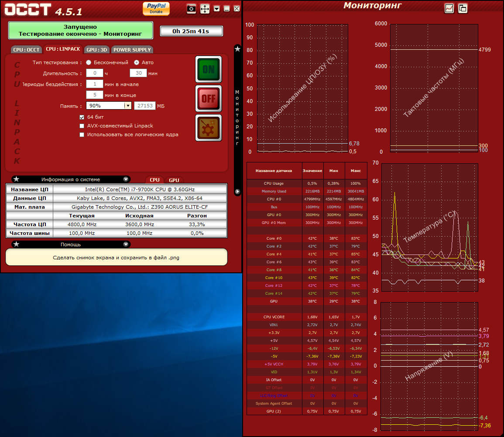
Task: Toggle the 64 бит checkbox
Action: pos(82,117)
